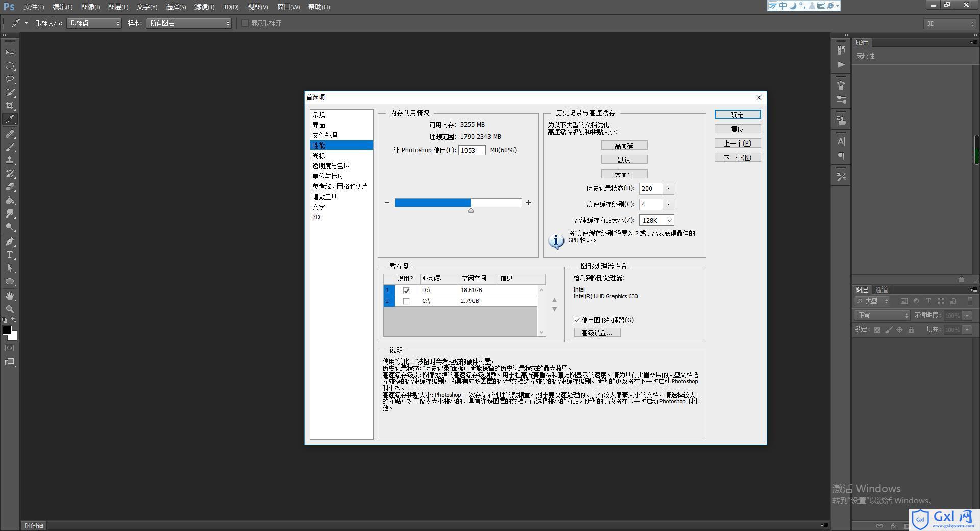
Task: Select 文件处理 preferences category
Action: pyautogui.click(x=341, y=135)
